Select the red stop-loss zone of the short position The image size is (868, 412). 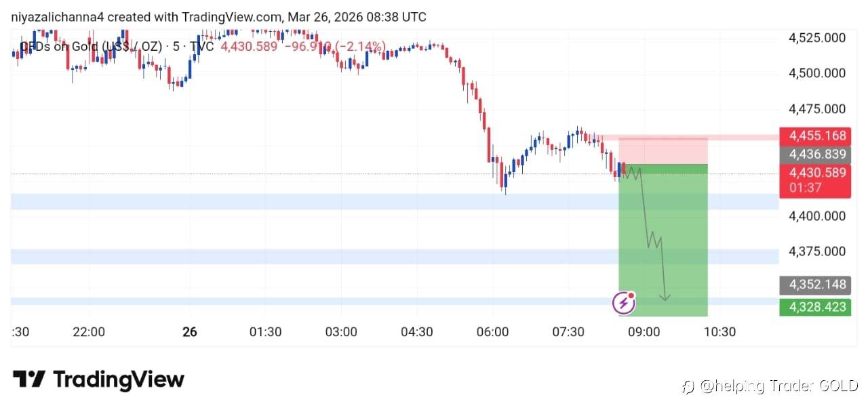point(663,150)
